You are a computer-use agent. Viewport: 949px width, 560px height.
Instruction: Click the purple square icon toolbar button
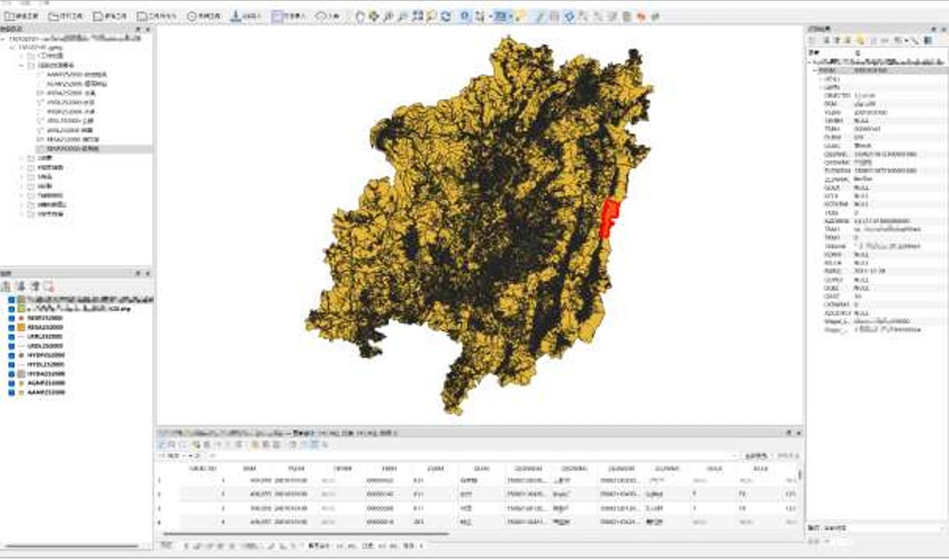click(288, 16)
